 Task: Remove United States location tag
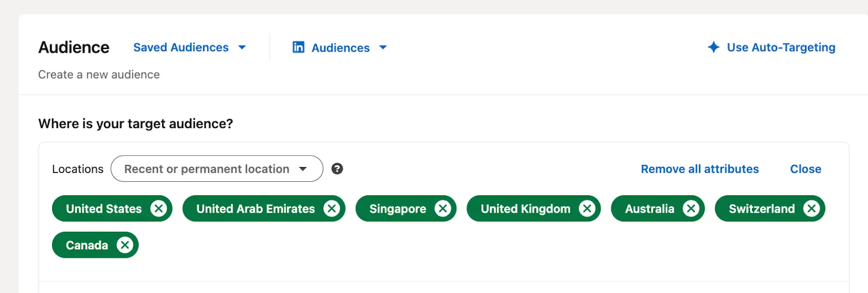point(158,209)
